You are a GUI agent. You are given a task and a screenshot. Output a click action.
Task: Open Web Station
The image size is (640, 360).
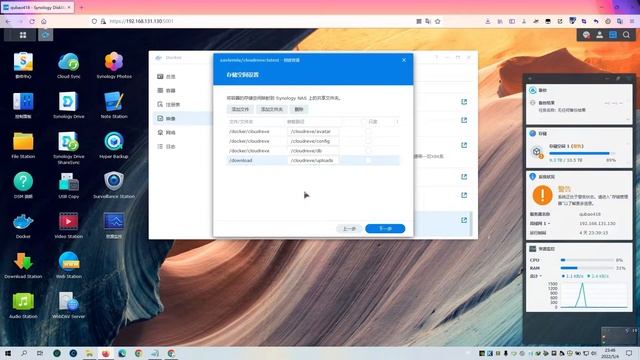point(69,265)
